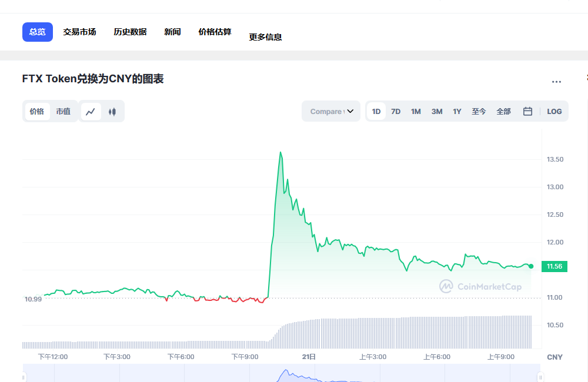
Task: Select the 1Y time range
Action: [457, 111]
